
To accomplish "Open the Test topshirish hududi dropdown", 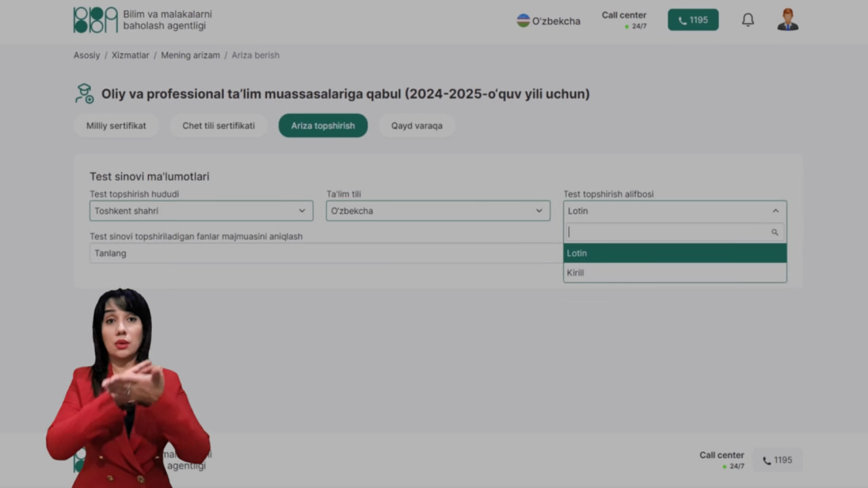I will [201, 211].
